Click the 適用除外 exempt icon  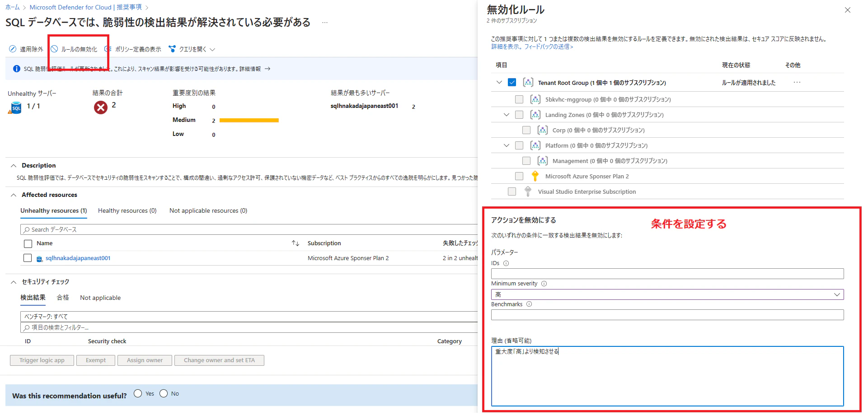pos(13,49)
